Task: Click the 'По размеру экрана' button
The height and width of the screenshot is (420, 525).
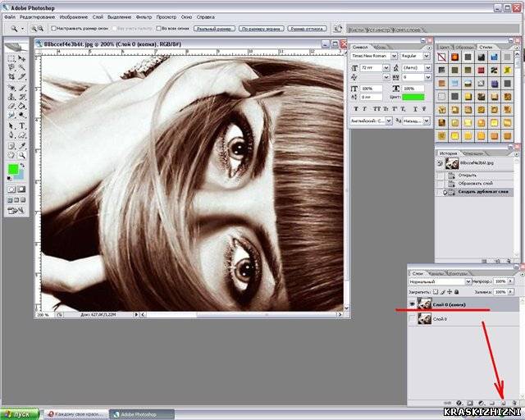Action: 261,29
